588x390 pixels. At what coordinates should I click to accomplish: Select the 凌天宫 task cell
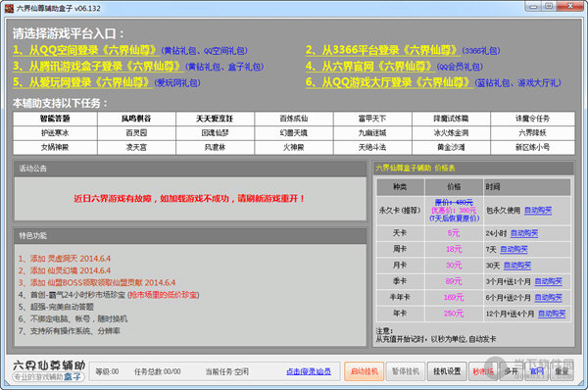136,147
